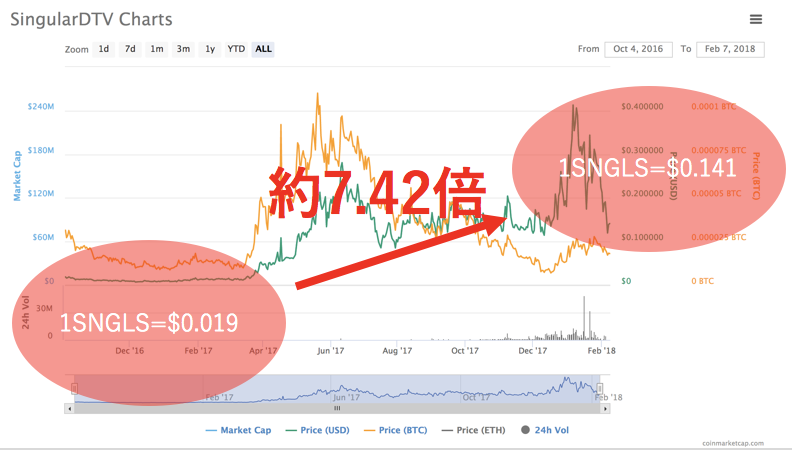
Task: Select the 1d zoom range
Action: click(x=104, y=49)
